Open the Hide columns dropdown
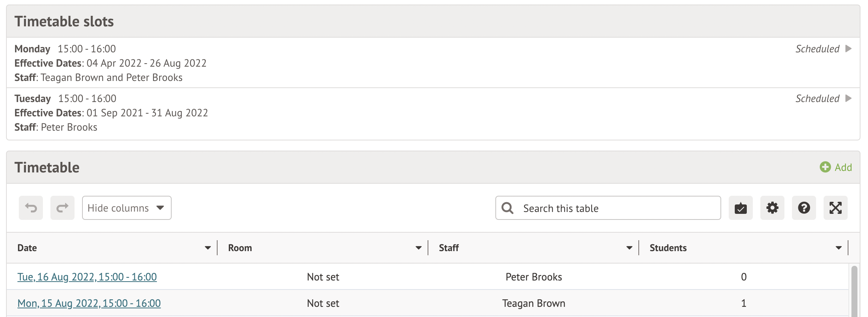Screen dimensions: 868x317 coord(126,208)
